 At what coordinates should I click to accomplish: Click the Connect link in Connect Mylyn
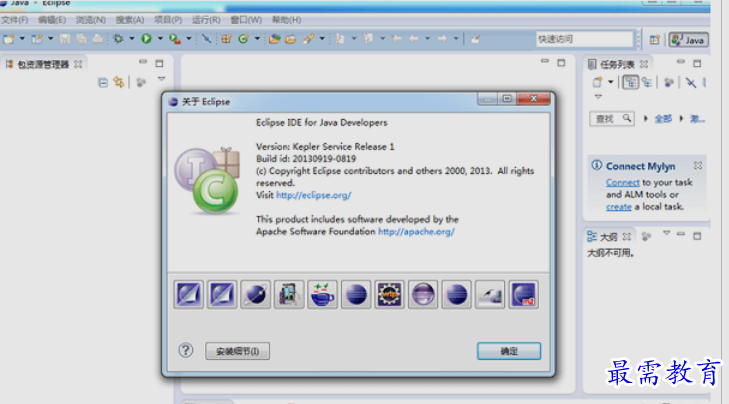click(x=623, y=183)
